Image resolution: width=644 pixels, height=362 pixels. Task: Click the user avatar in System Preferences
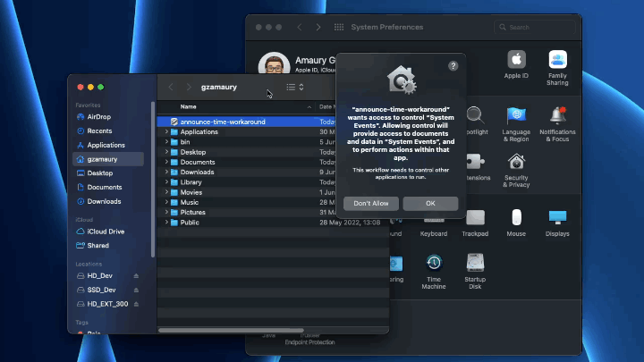[x=274, y=65]
